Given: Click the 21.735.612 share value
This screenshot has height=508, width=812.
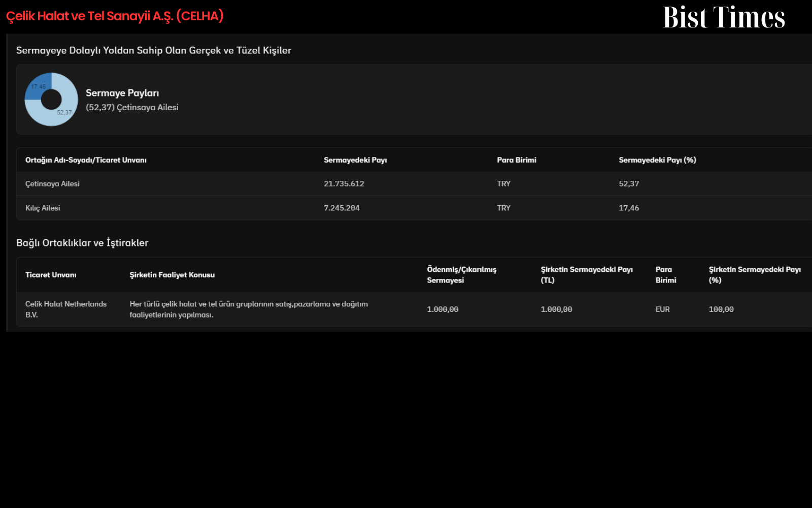Looking at the screenshot, I should point(344,184).
